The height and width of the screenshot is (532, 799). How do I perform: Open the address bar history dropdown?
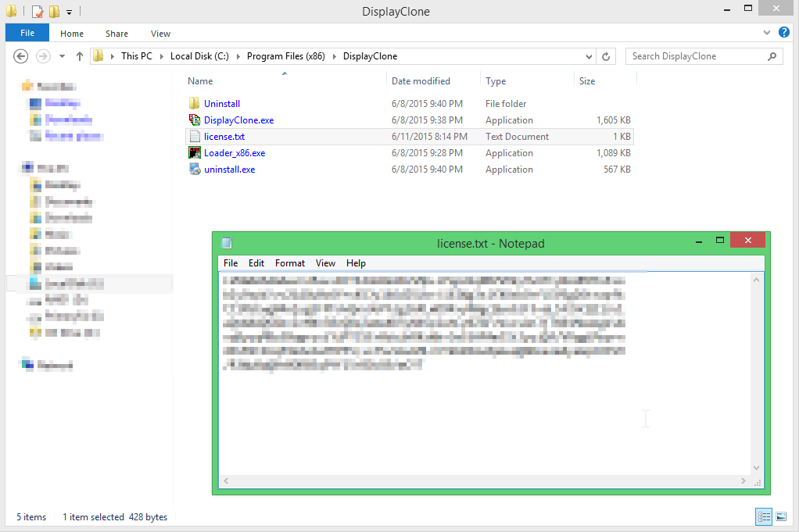[x=589, y=56]
